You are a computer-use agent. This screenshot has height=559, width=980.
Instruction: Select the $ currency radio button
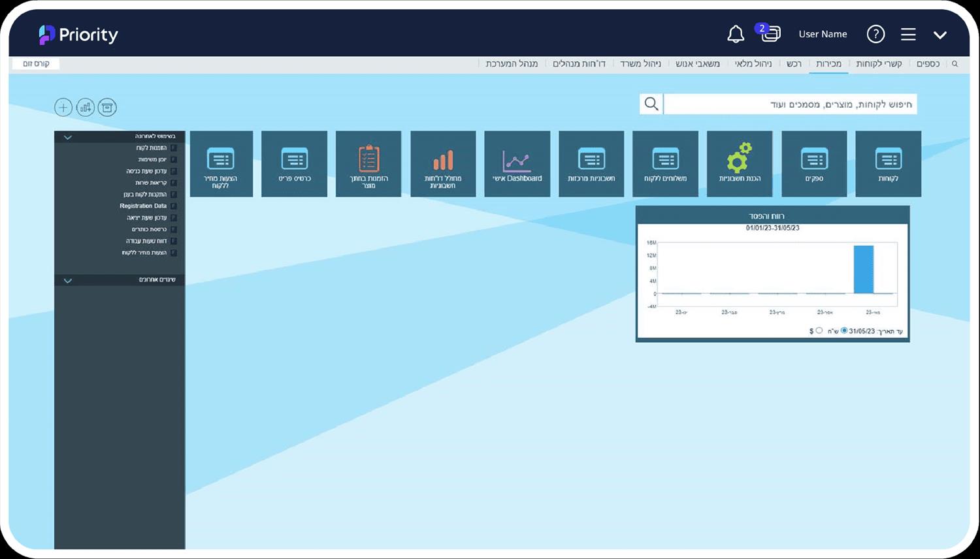pos(819,330)
